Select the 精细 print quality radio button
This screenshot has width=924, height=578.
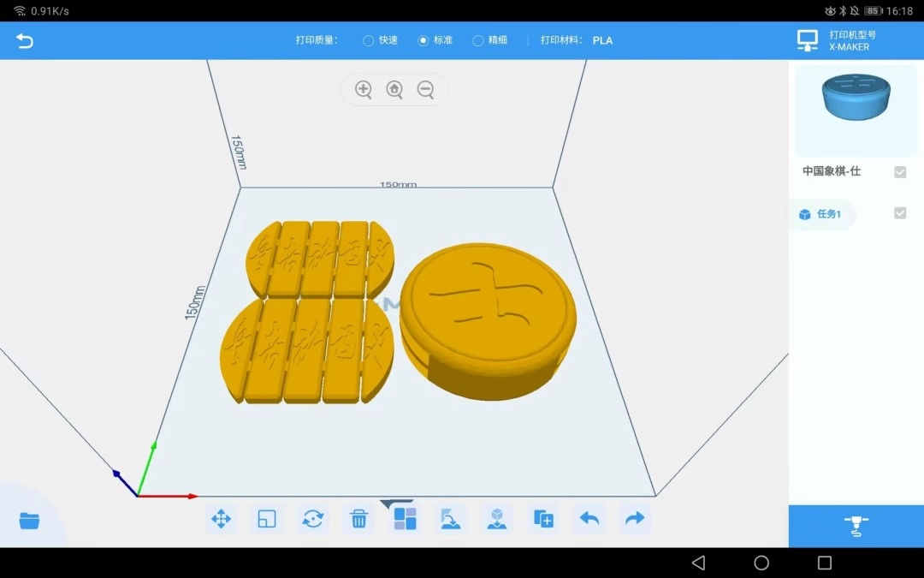[x=477, y=39]
